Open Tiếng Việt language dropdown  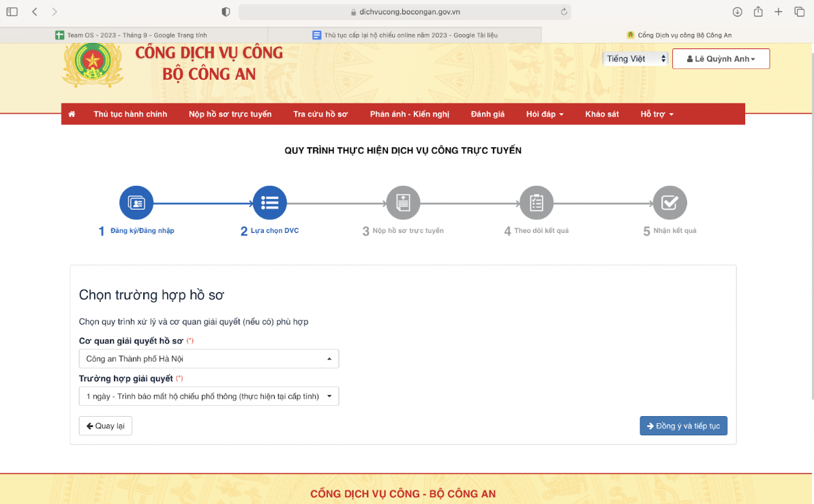tap(636, 59)
